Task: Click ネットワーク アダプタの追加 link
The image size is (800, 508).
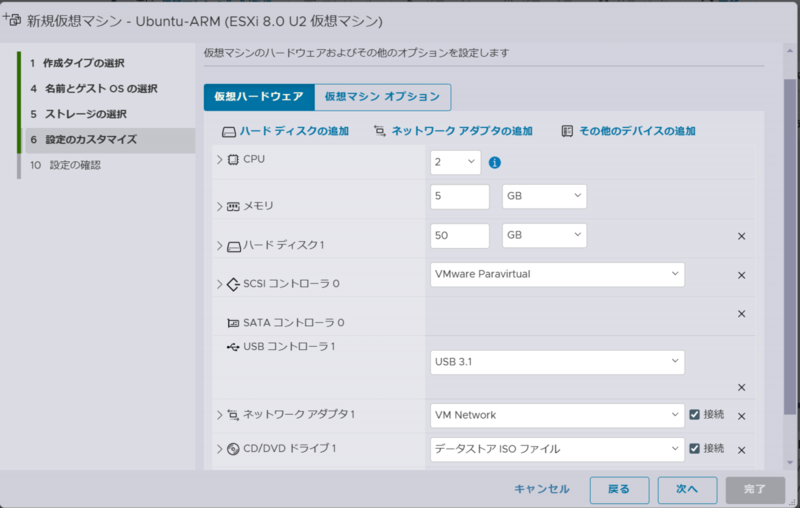Action: coord(453,132)
